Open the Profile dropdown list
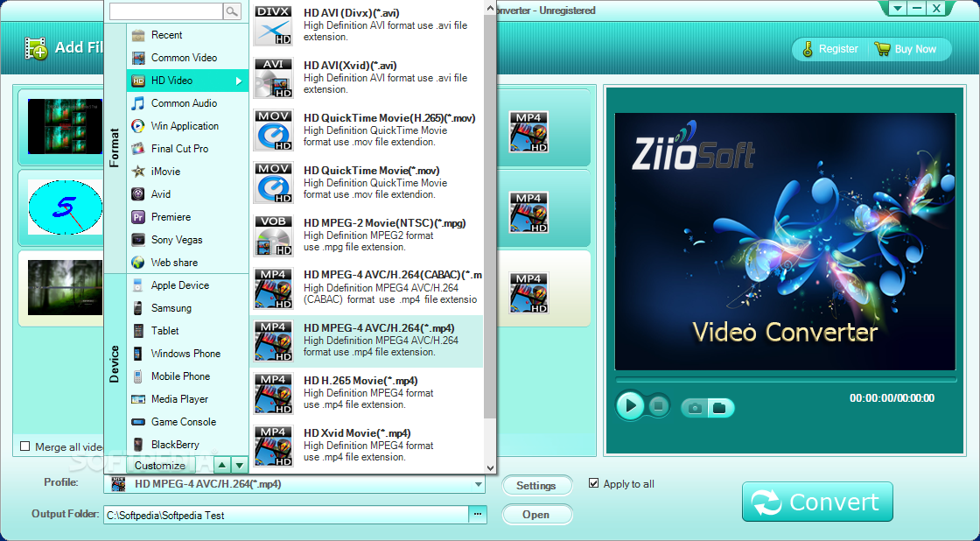This screenshot has width=980, height=541. pyautogui.click(x=478, y=484)
